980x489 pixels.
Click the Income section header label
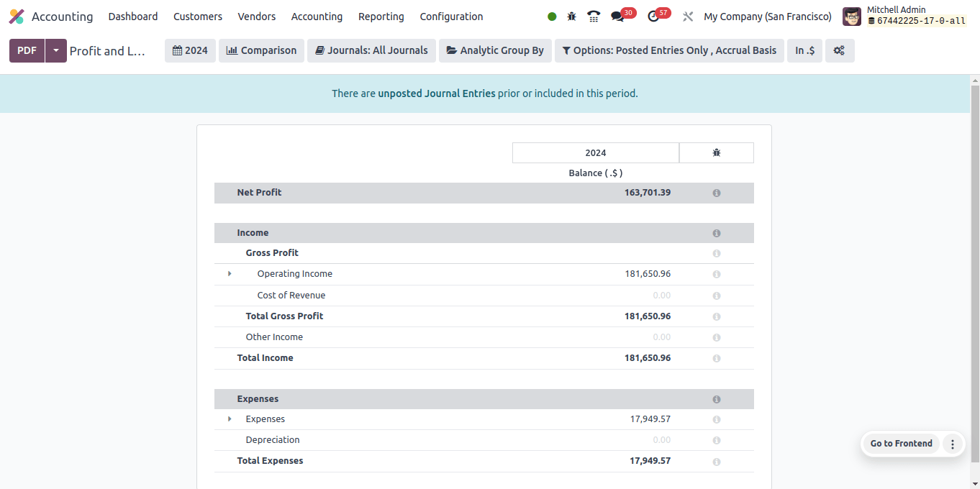click(253, 233)
